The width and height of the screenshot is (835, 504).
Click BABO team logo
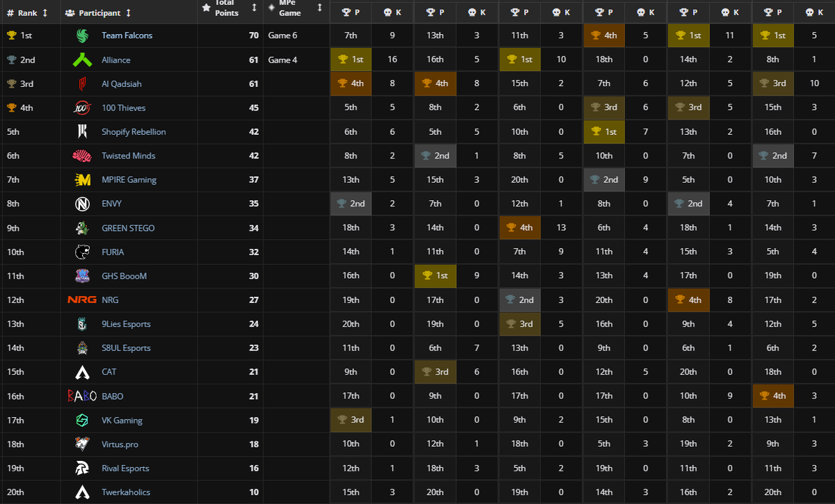[x=82, y=396]
